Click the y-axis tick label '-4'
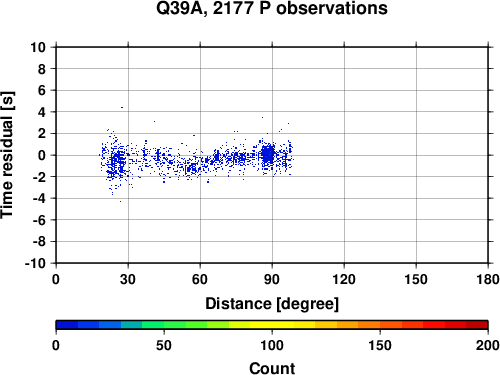This screenshot has height=375, width=500. [39, 198]
